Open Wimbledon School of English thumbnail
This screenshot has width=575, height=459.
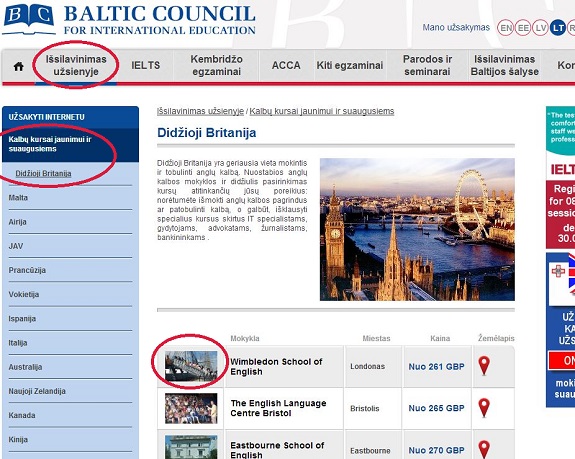tap(191, 366)
